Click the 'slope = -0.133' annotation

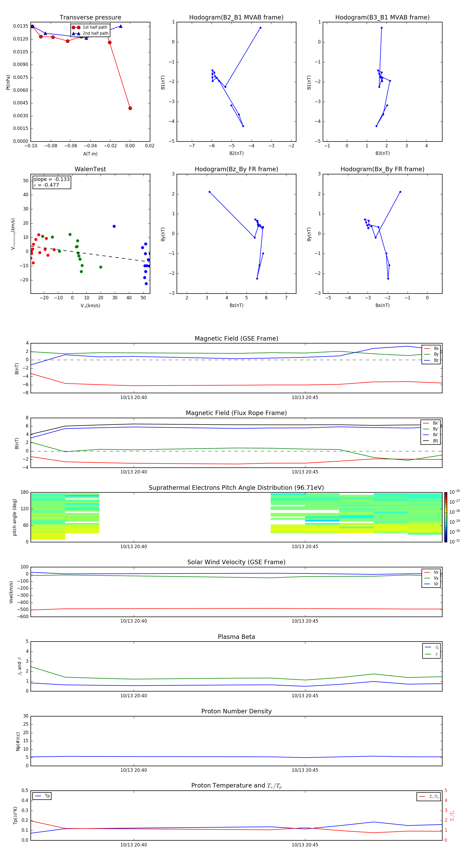click(x=52, y=179)
